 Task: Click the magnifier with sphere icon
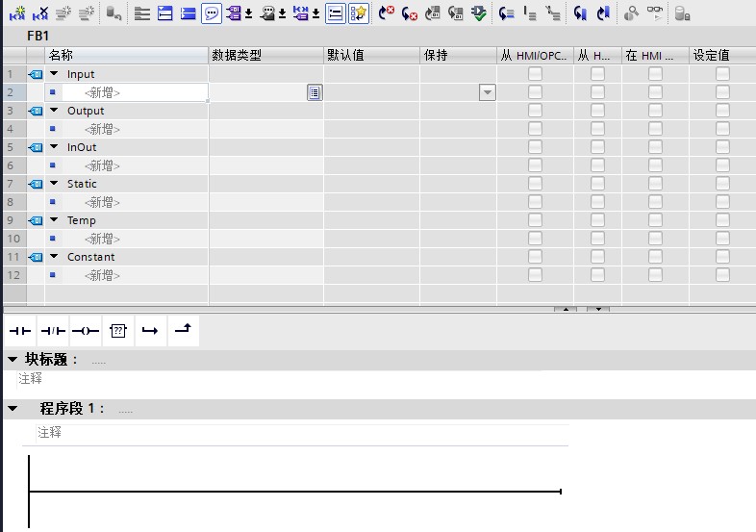point(631,13)
